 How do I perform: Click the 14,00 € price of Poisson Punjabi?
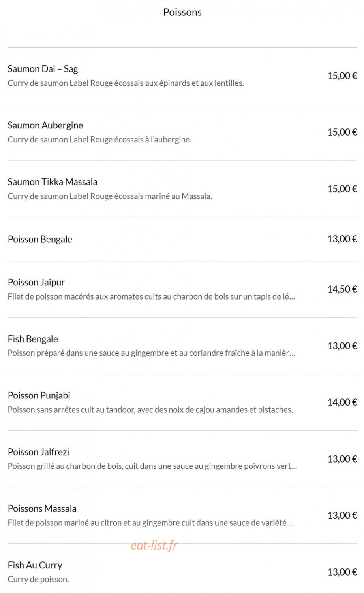(342, 402)
